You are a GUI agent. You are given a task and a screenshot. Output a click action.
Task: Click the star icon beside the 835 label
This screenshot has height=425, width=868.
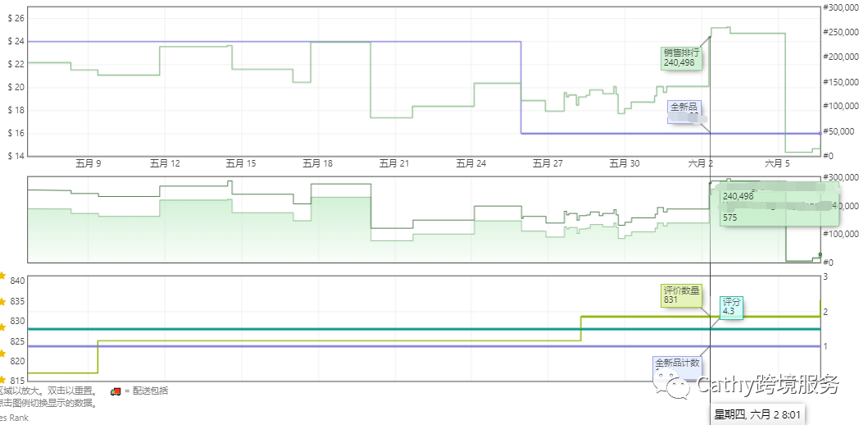pyautogui.click(x=2, y=301)
